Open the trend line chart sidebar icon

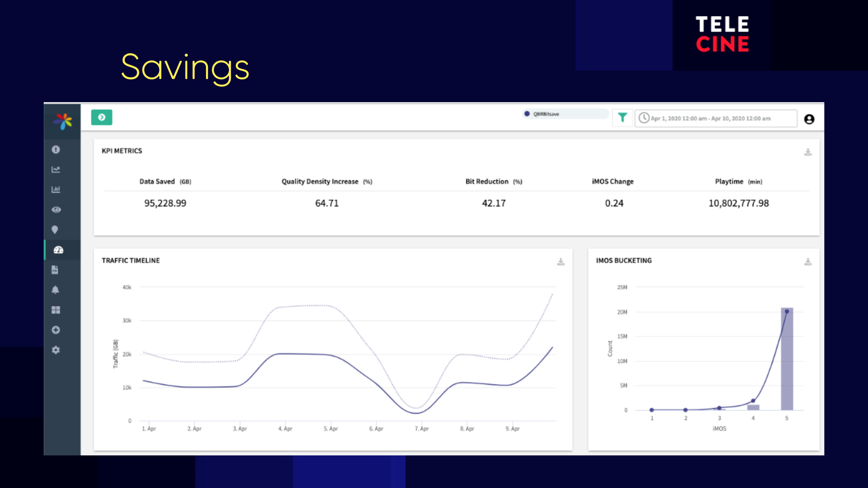[x=56, y=170]
